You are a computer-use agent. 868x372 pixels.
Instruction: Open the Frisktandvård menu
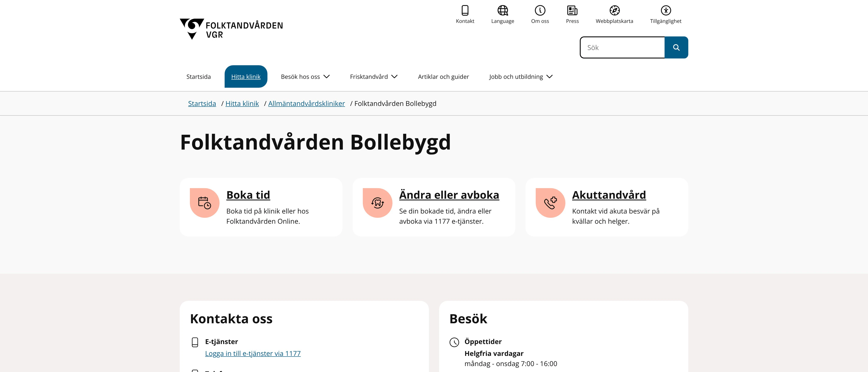374,76
